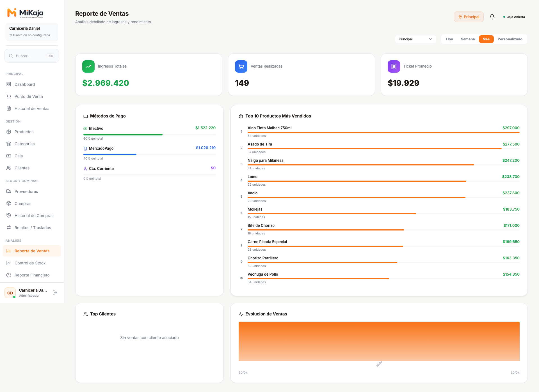Screen dimensions: 539x392
Task: Click the Punto de Venta cart icon
Action: (x=9, y=96)
